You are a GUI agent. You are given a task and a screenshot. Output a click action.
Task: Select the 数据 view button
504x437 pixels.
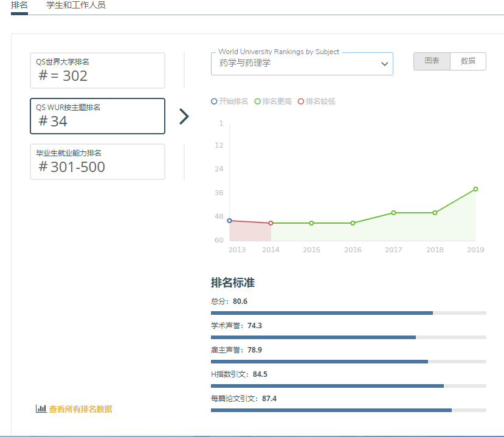click(468, 61)
